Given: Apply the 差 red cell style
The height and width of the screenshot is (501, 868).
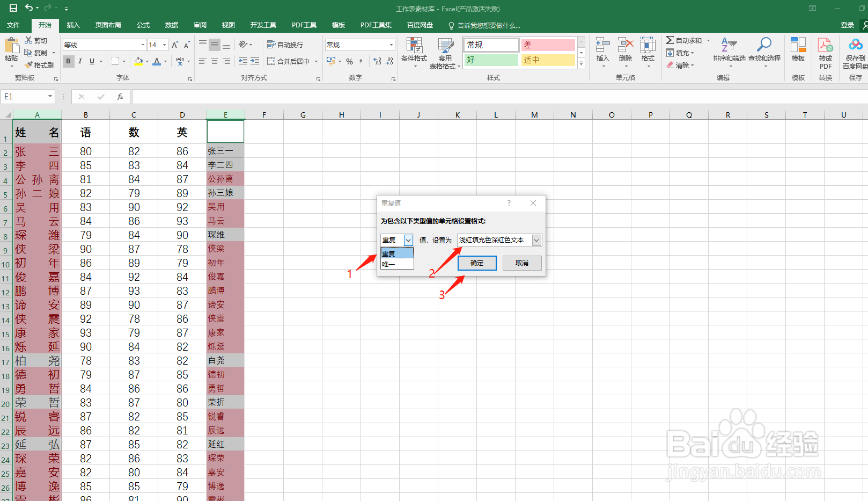Looking at the screenshot, I should [x=548, y=45].
